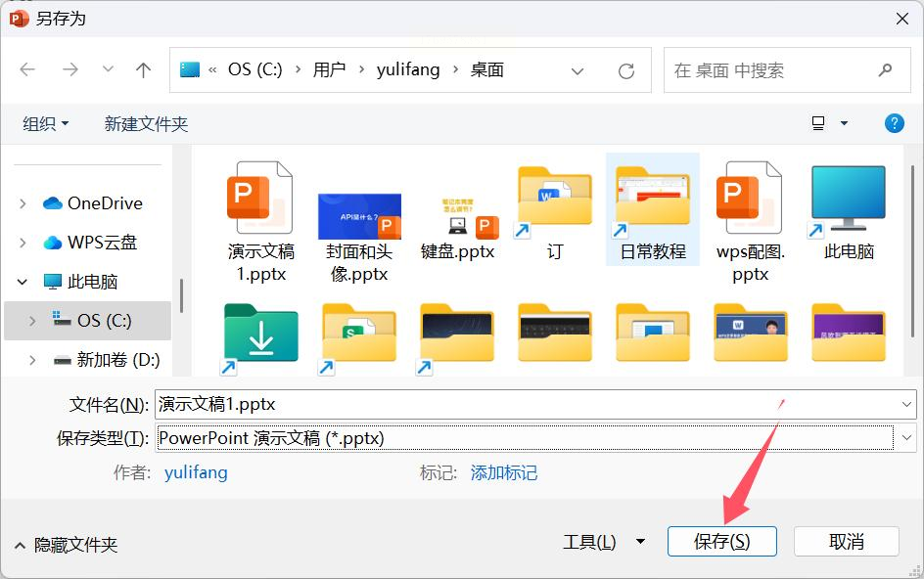924x579 pixels.
Task: Select the 订 folder shortcut
Action: pos(555,213)
